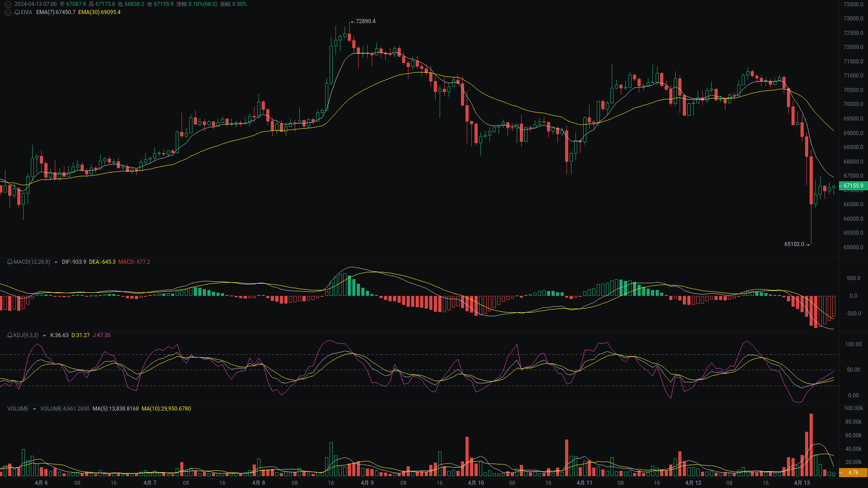868x488 pixels.
Task: Click the VOLUME indicator label
Action: pos(17,408)
